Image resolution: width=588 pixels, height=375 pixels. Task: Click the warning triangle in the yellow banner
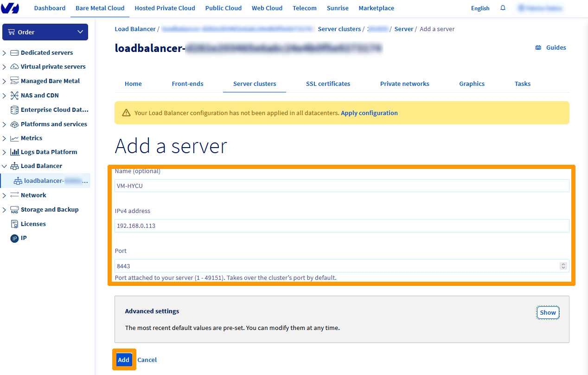[127, 112]
